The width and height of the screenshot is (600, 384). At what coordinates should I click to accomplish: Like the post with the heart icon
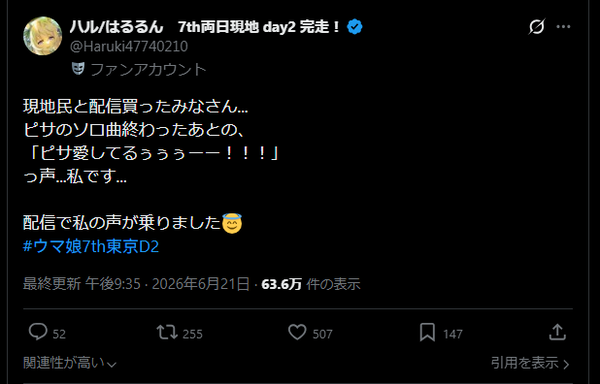[x=297, y=332]
